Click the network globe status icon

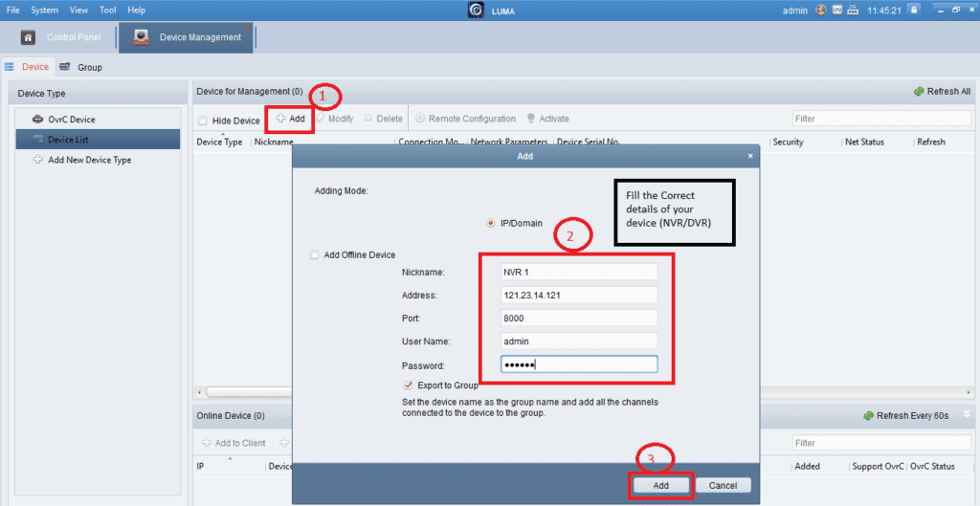820,10
